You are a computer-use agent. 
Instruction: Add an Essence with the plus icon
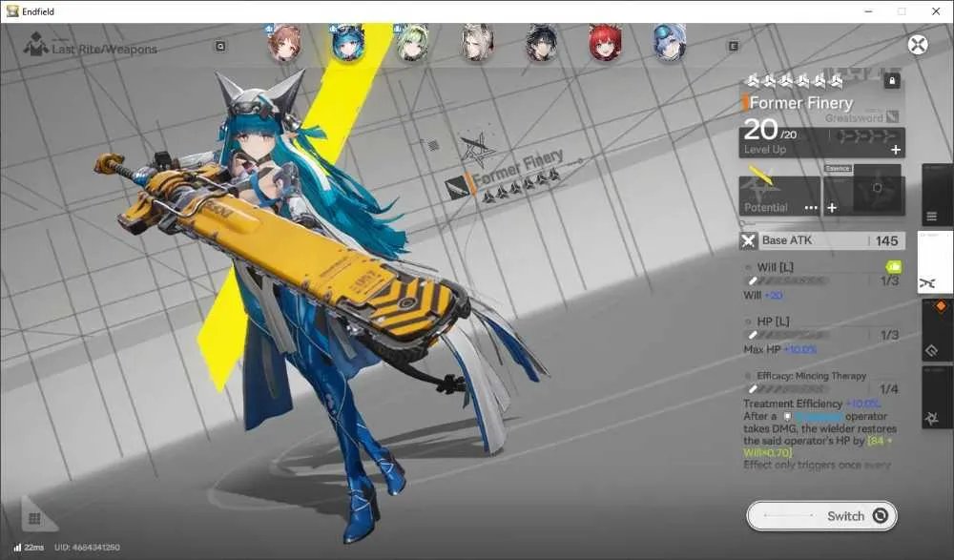(832, 208)
